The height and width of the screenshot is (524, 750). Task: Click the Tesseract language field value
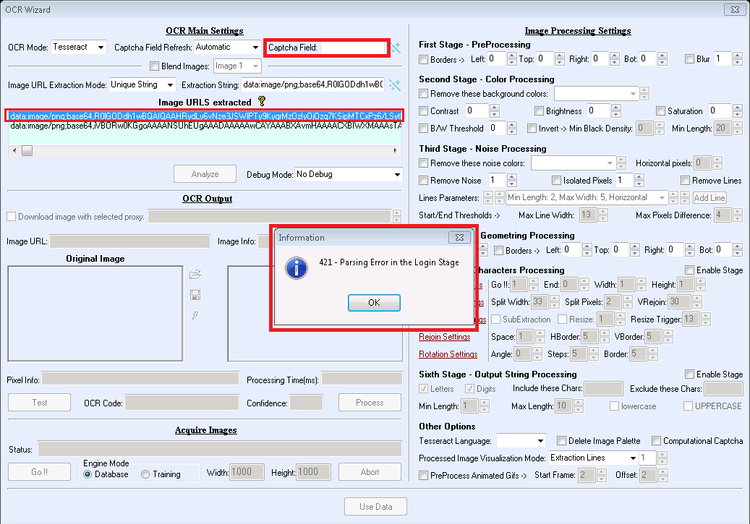pos(517,441)
